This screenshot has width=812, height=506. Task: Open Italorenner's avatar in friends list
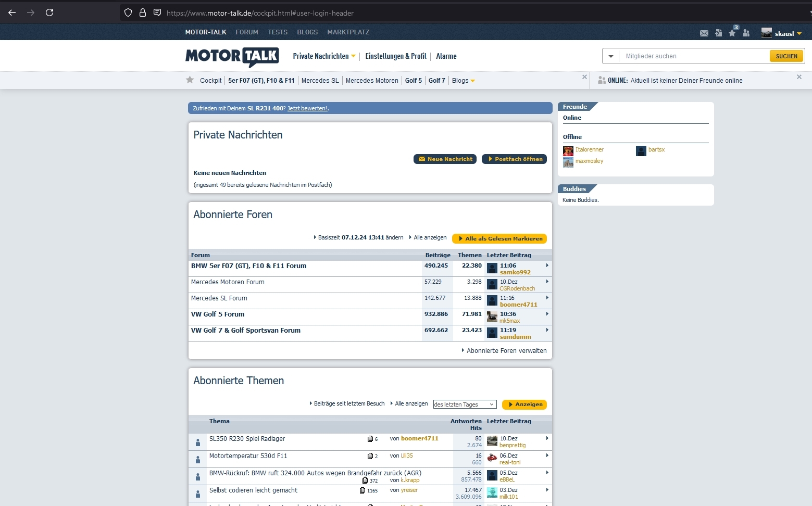568,151
